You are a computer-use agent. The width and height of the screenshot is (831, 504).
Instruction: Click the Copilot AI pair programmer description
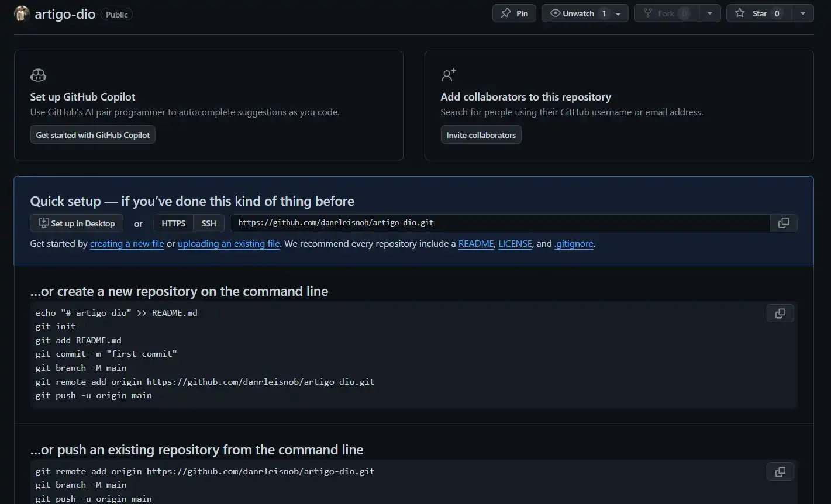coord(185,112)
